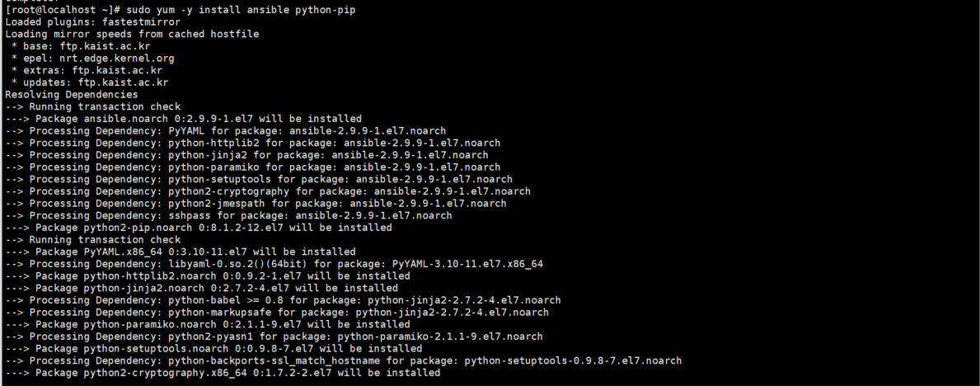Viewport: 980px width, 386px height.
Task: Click the '* updates: ftp.kaist.ac.kr' line
Action: [x=90, y=82]
